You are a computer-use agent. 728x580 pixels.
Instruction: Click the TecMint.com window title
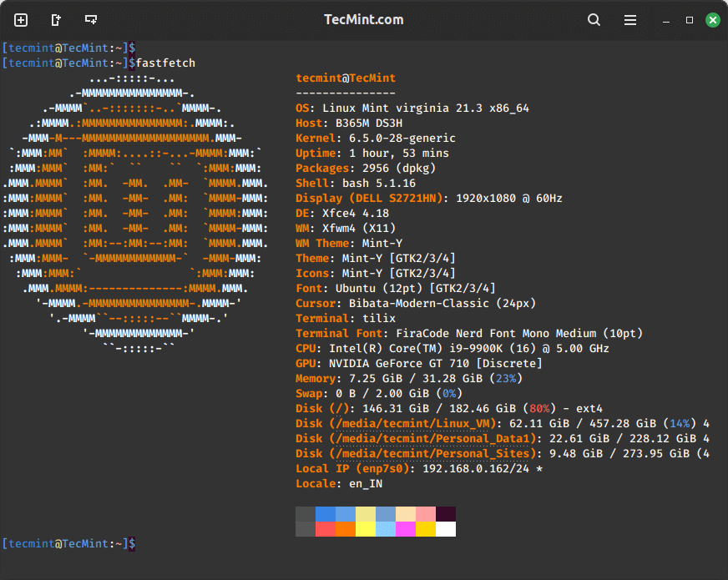point(363,20)
